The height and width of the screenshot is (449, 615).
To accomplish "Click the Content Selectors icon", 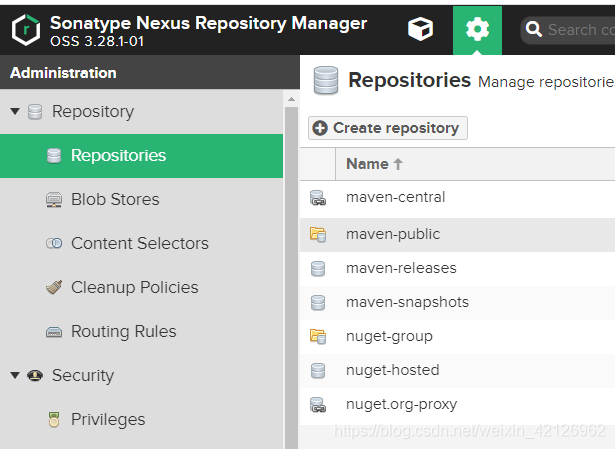I will click(54, 244).
